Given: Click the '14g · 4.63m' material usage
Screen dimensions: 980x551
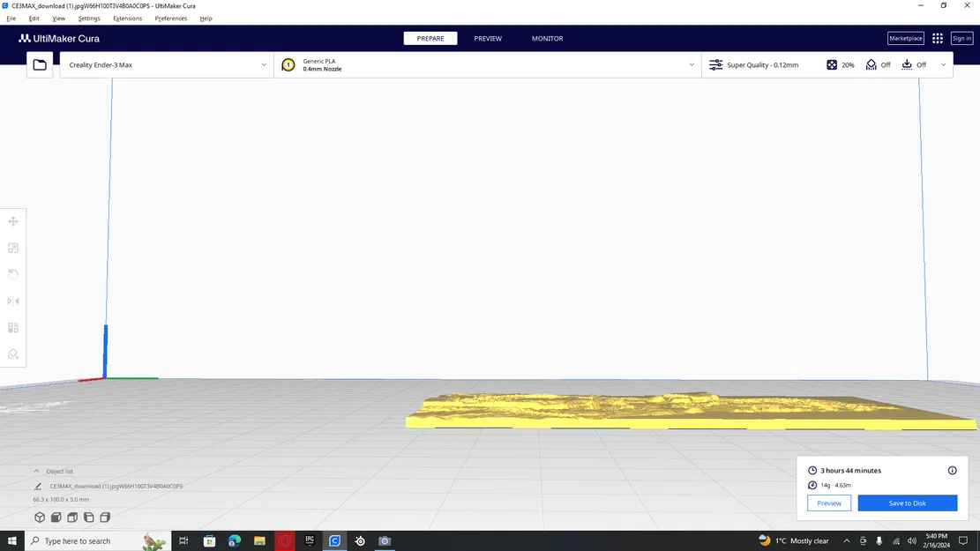Looking at the screenshot, I should coord(835,485).
